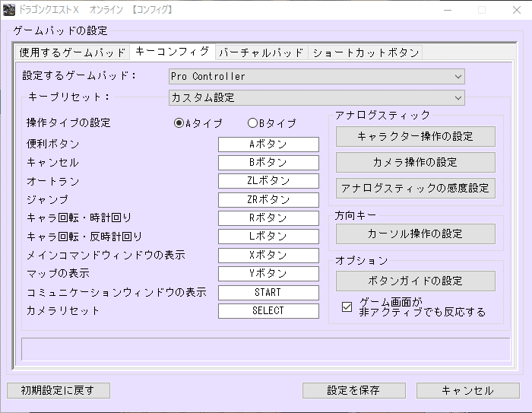Open カメラ操作の設定

(x=416, y=162)
